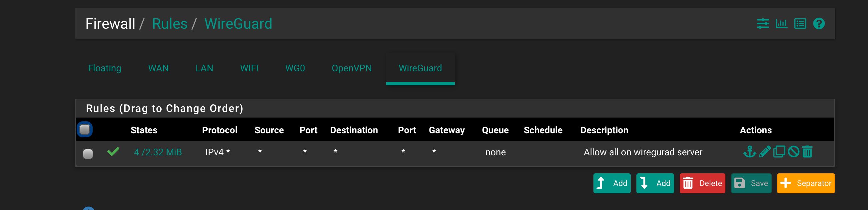
Task: Disable the rule with the ban icon
Action: 794,152
